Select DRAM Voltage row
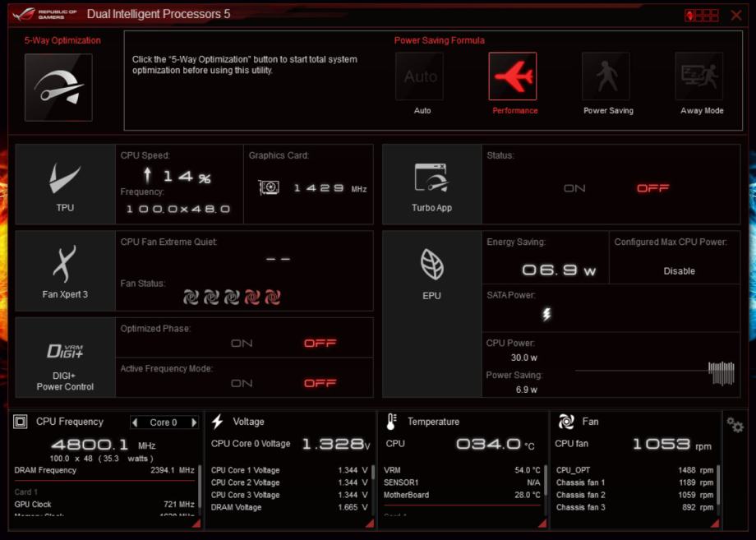The image size is (756, 540). (289, 507)
